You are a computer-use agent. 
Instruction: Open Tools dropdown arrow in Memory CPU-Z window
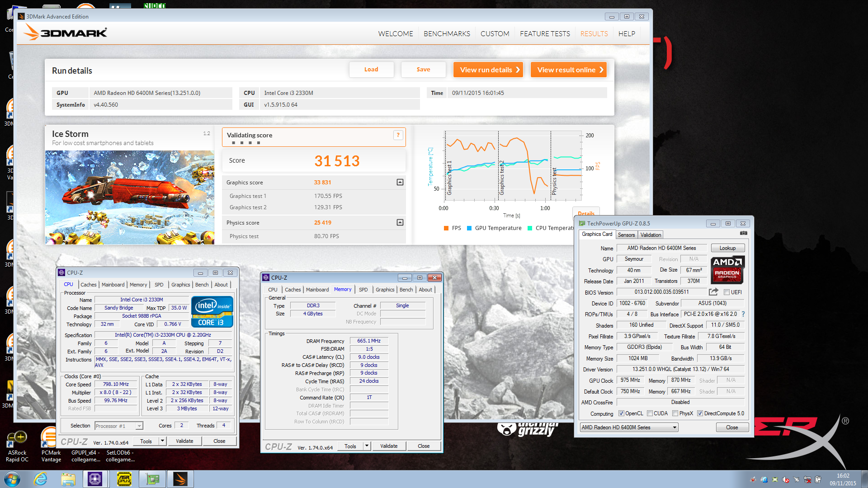367,446
